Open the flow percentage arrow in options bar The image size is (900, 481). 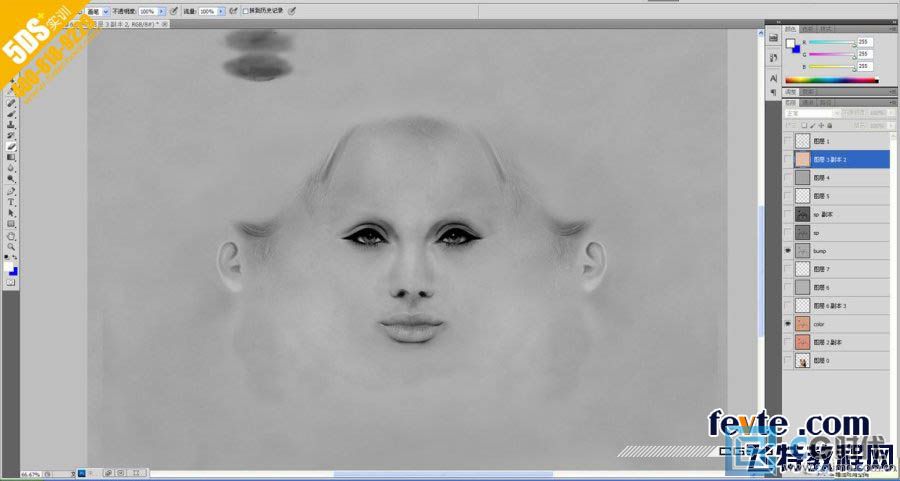(x=221, y=11)
